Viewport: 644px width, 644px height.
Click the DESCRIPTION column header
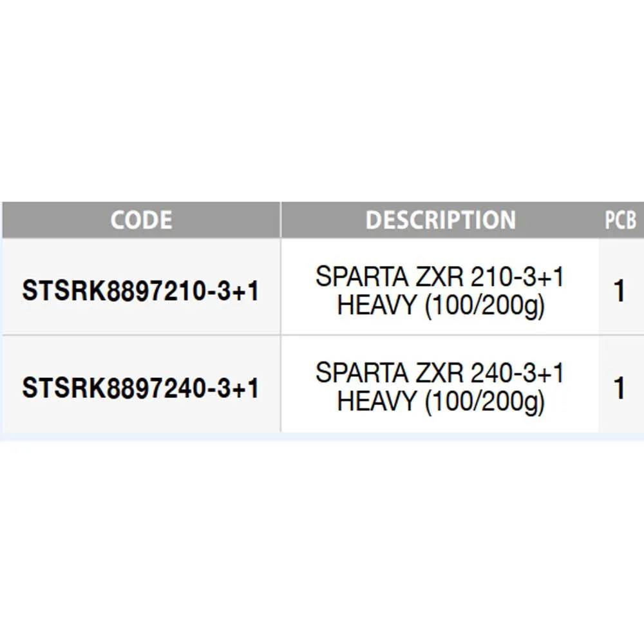(x=440, y=220)
